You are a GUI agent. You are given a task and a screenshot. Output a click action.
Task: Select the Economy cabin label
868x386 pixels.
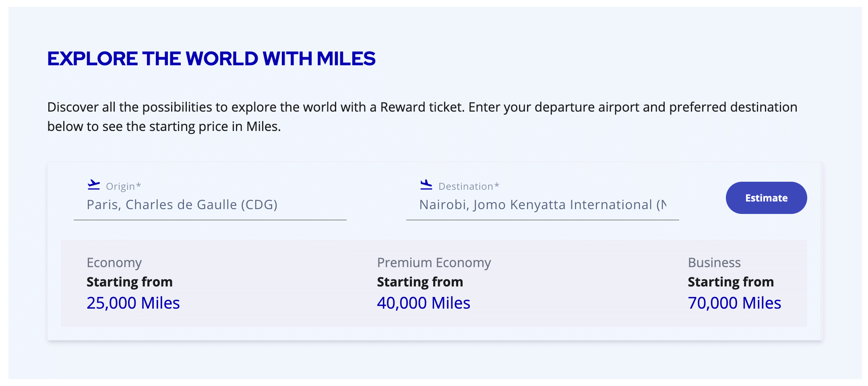click(x=114, y=263)
